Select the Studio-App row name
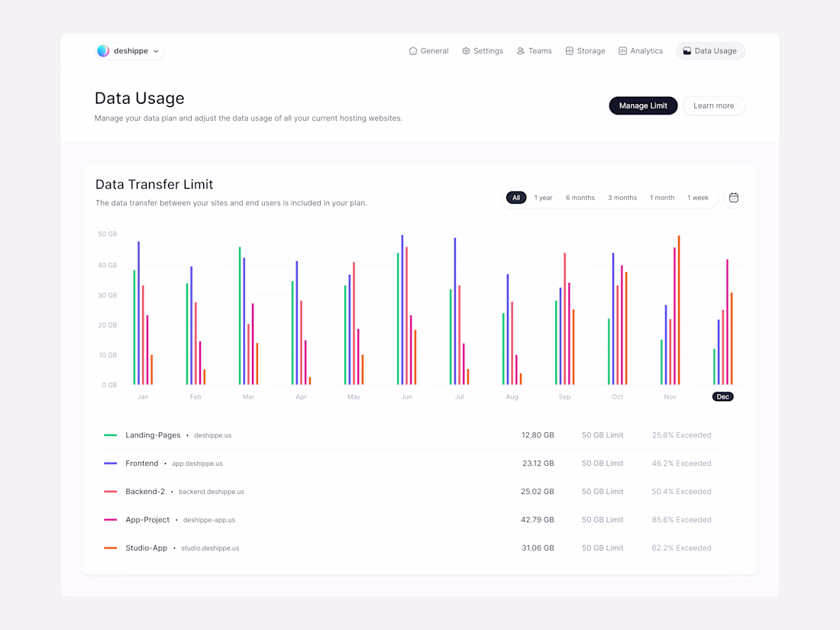Image resolution: width=840 pixels, height=630 pixels. (x=147, y=548)
